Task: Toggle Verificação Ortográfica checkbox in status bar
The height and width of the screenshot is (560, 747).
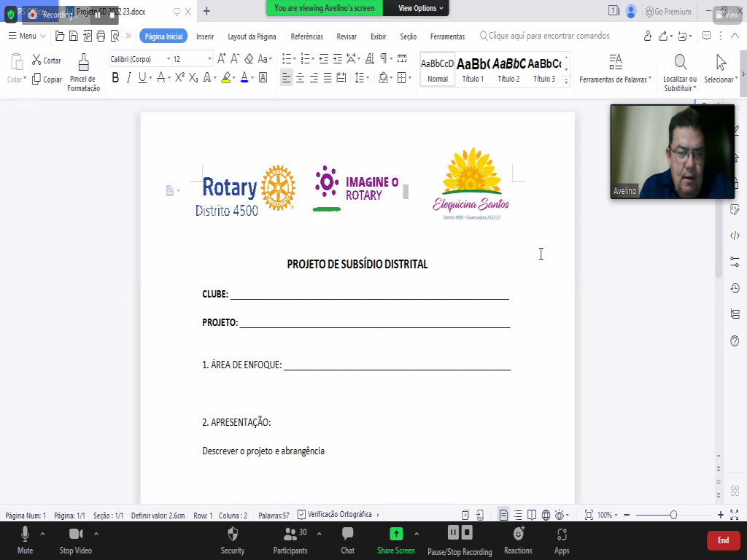Action: (x=312, y=515)
